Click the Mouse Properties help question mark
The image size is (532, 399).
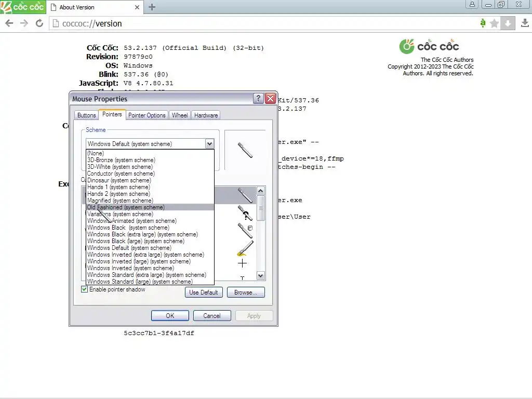tap(258, 98)
